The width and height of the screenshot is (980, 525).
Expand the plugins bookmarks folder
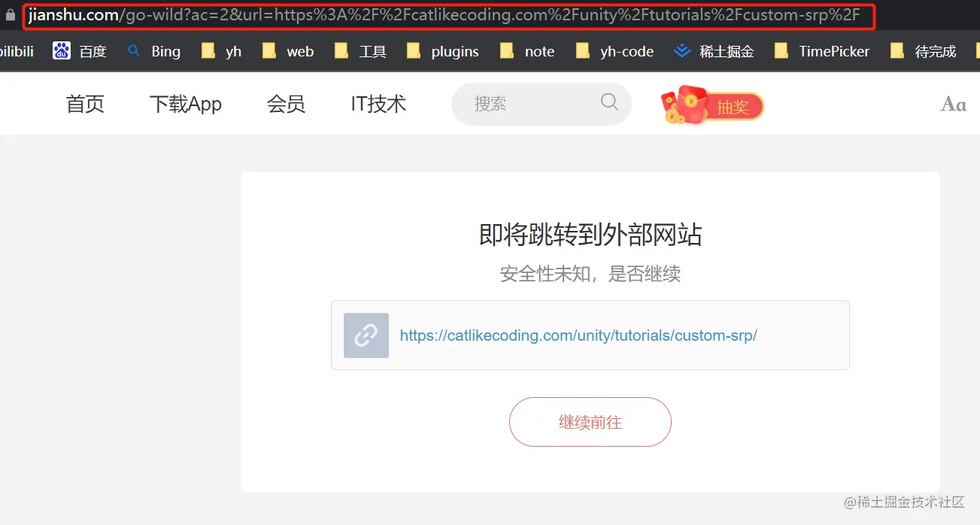click(x=455, y=50)
